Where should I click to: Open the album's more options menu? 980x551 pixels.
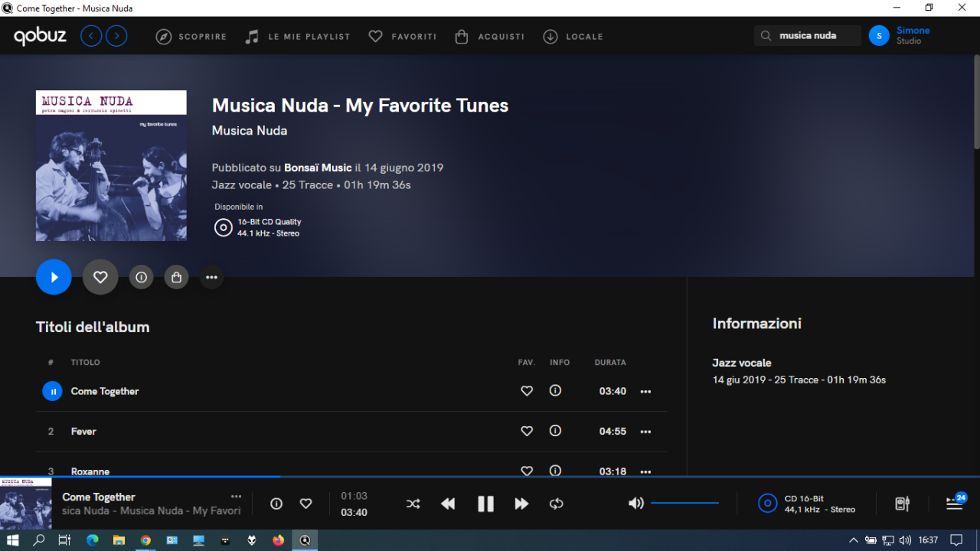coord(211,277)
